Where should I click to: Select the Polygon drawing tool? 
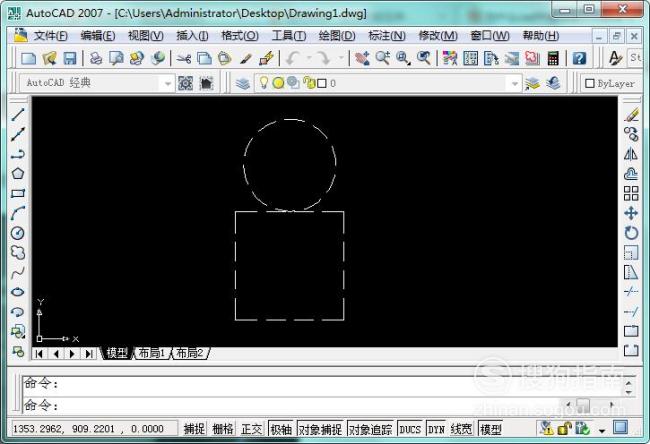[x=17, y=173]
